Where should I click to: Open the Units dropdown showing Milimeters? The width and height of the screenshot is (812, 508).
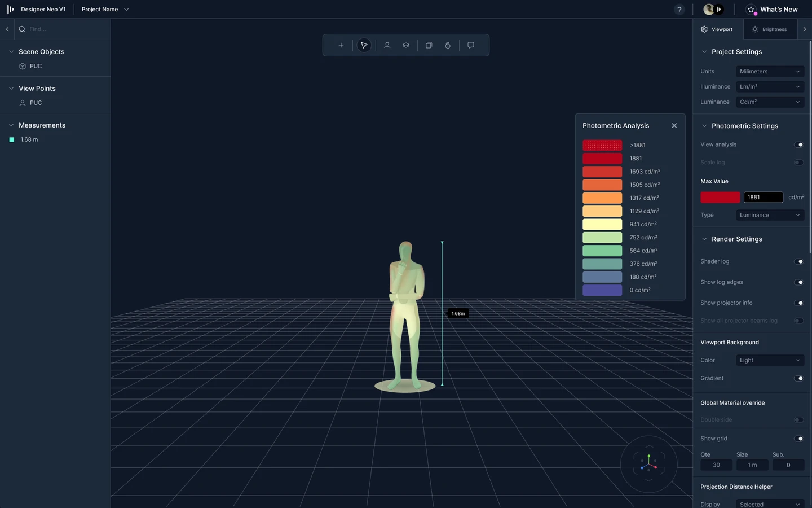(x=770, y=71)
